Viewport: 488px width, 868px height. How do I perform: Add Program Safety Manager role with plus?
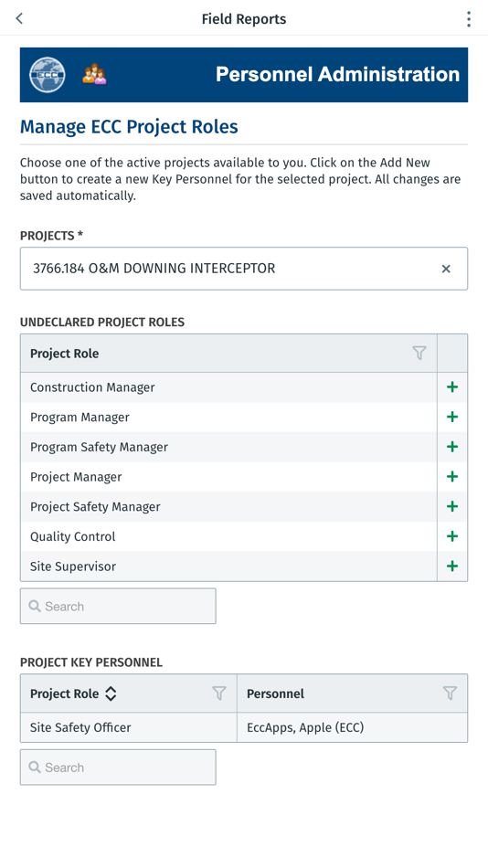tap(452, 447)
